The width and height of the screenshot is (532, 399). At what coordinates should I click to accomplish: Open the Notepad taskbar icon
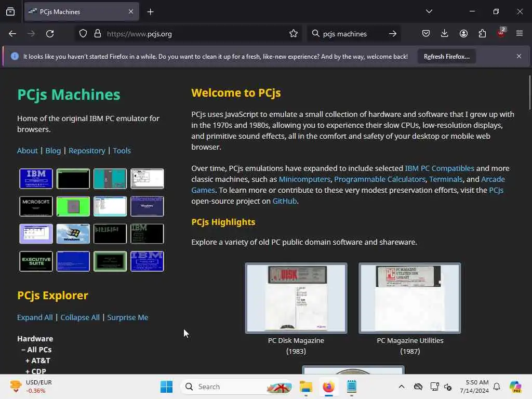point(352,387)
